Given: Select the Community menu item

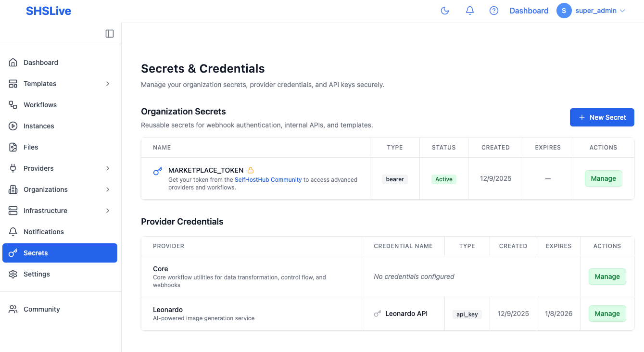Looking at the screenshot, I should [x=41, y=309].
